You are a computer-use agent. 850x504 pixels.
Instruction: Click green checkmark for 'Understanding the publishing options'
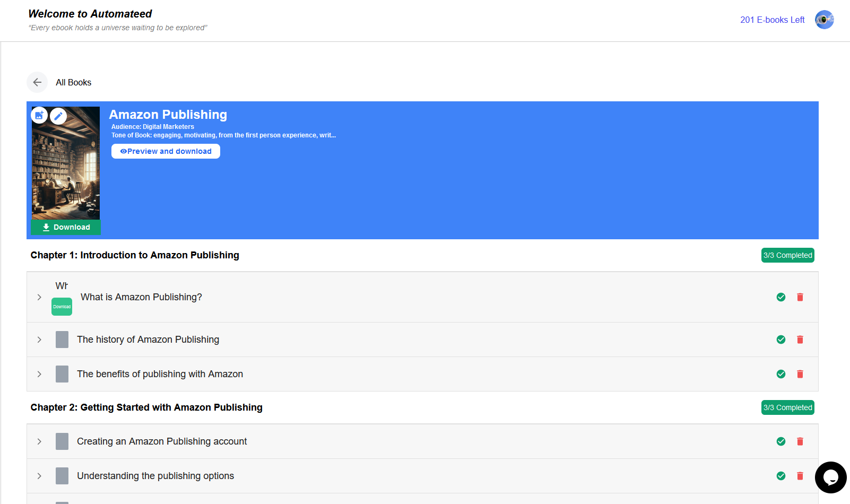point(781,476)
